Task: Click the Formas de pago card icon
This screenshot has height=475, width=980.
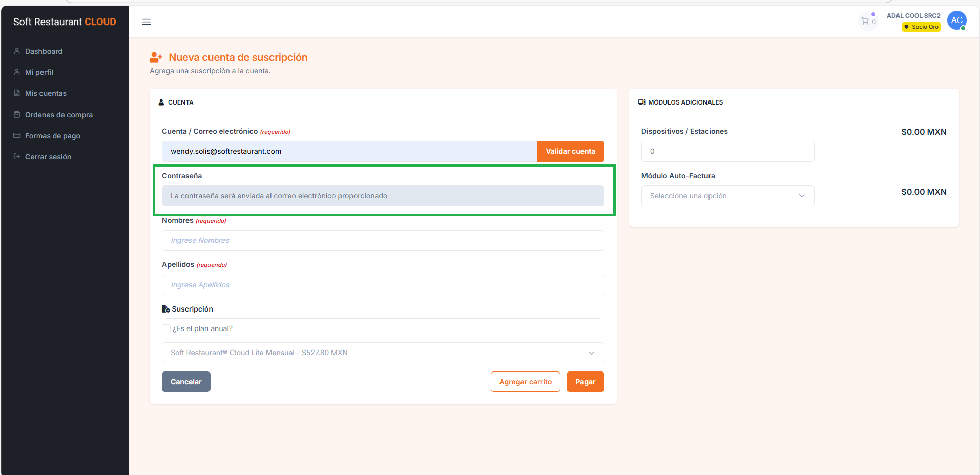Action: pyautogui.click(x=17, y=136)
